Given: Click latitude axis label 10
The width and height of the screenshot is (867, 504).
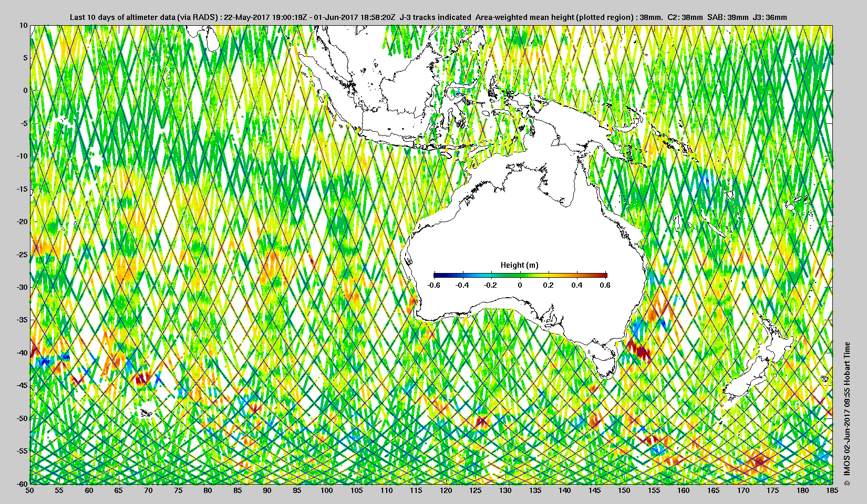Looking at the screenshot, I should coord(23,25).
